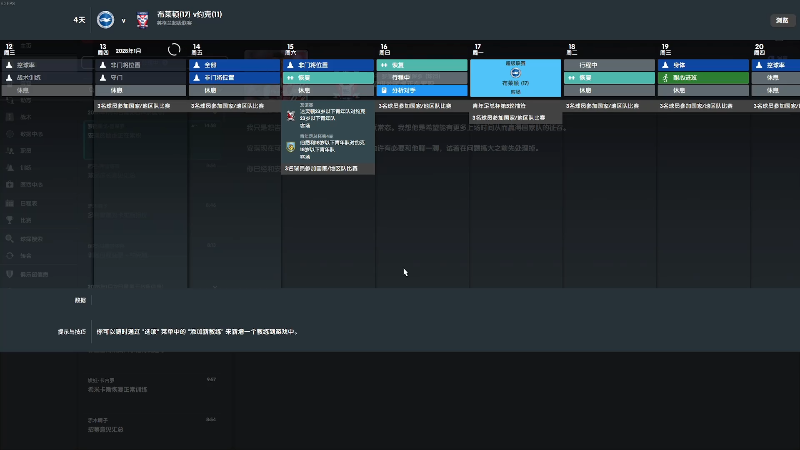
Task: Click cone icon of 战术训练 session on day 12
Action: [x=9, y=78]
